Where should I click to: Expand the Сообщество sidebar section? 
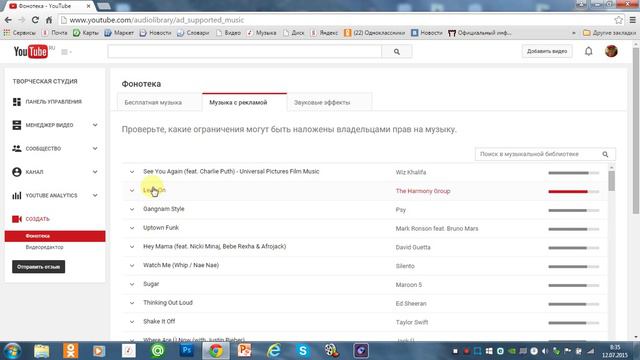[x=95, y=149]
